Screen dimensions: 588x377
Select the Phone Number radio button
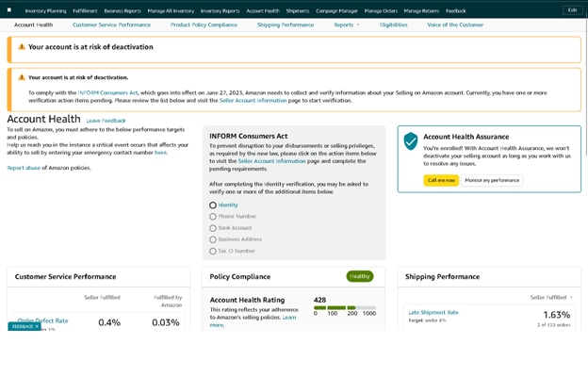coord(213,217)
